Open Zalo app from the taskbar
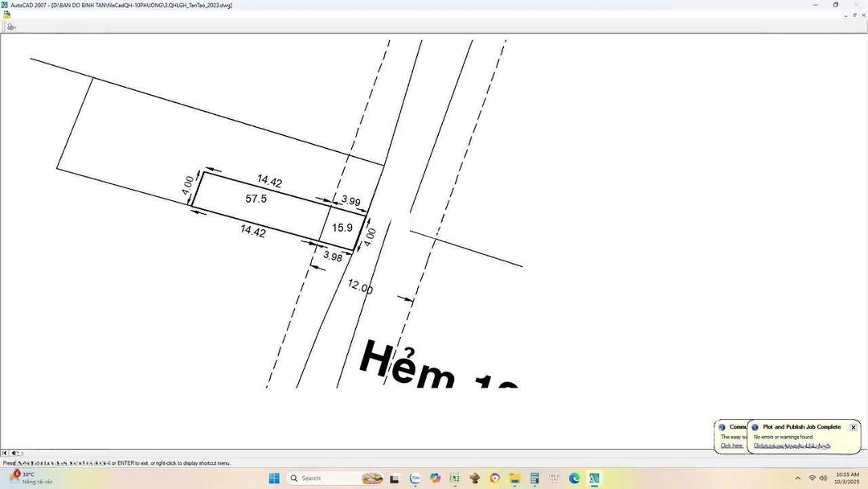 click(x=416, y=479)
